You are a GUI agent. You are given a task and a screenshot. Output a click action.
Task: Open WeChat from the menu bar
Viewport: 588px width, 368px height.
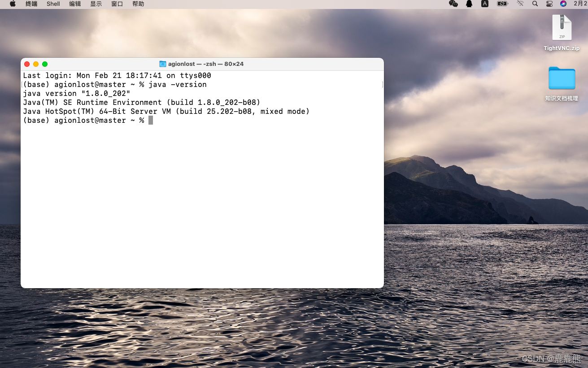click(x=453, y=4)
